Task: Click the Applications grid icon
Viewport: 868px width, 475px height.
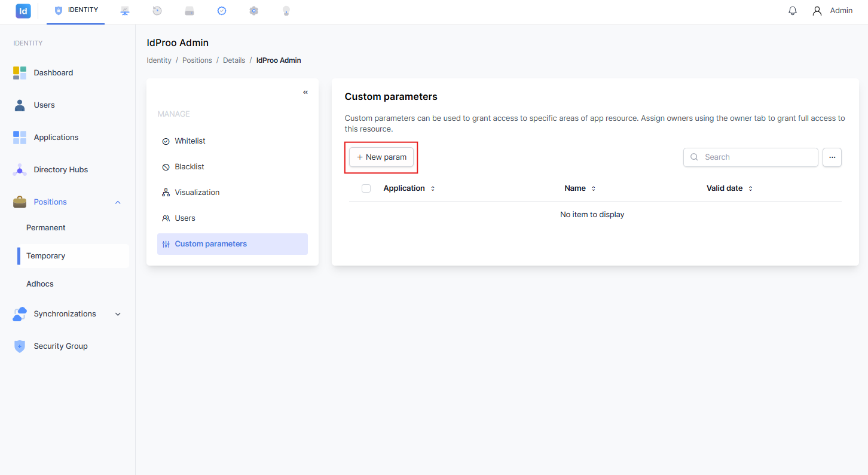Action: click(20, 138)
